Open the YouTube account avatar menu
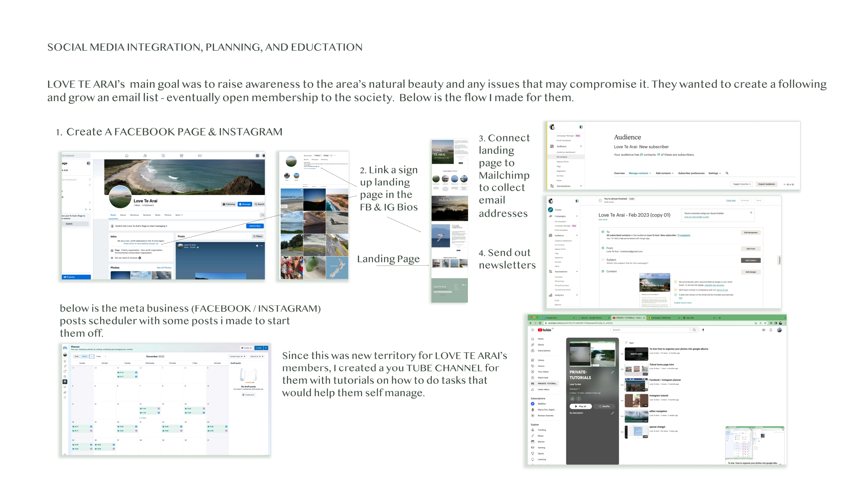The width and height of the screenshot is (868, 489). pyautogui.click(x=779, y=330)
